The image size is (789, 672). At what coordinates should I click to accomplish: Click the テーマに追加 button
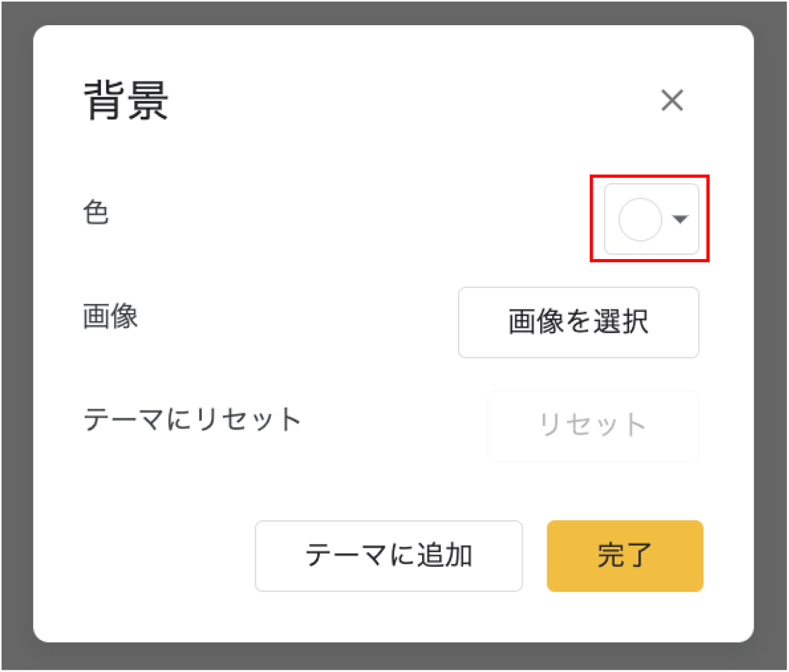(x=388, y=556)
